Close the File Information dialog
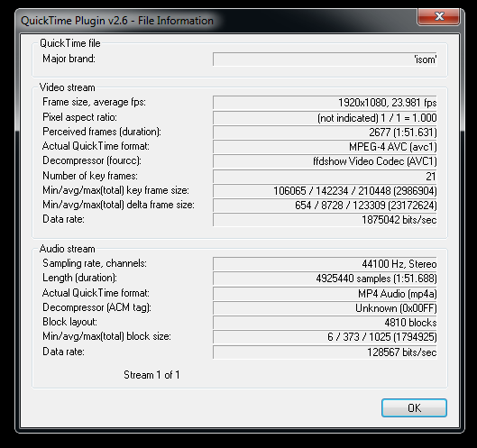Screen dimensions: 477x448 coord(438,16)
